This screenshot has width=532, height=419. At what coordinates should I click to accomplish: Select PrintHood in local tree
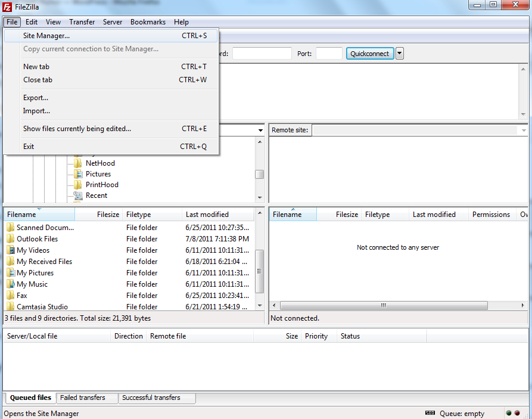(102, 185)
